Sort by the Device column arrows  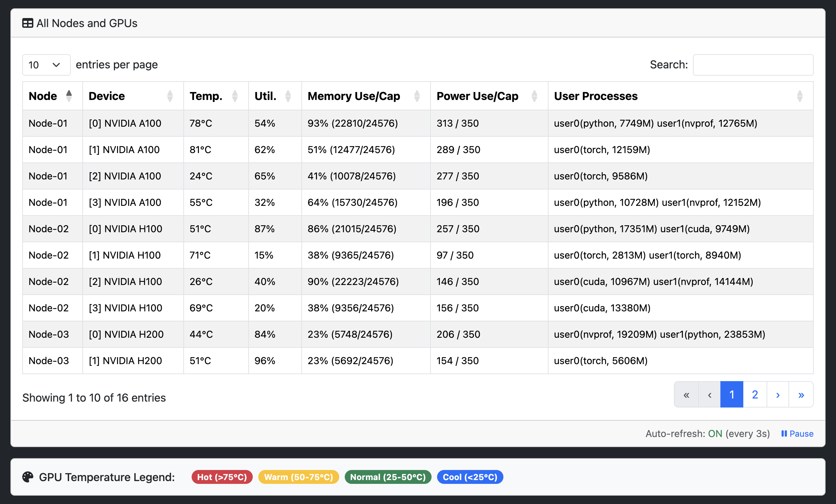(x=170, y=96)
